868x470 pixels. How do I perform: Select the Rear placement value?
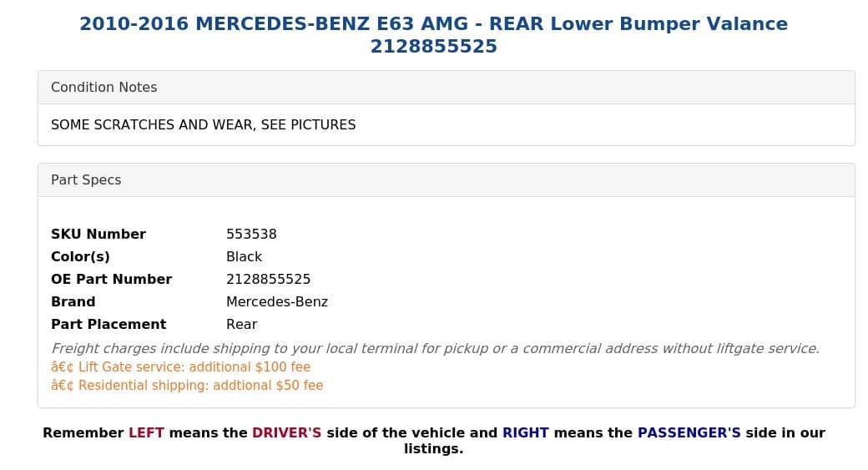tap(241, 324)
